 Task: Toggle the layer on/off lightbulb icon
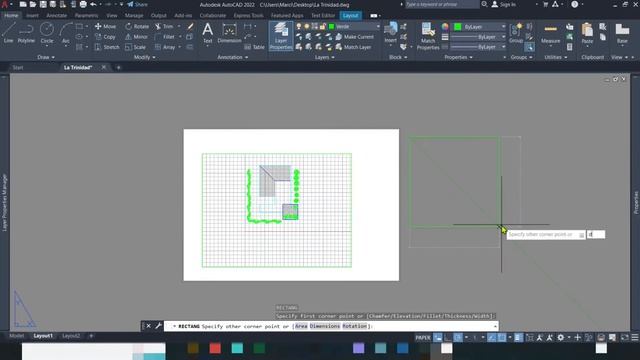[299, 26]
